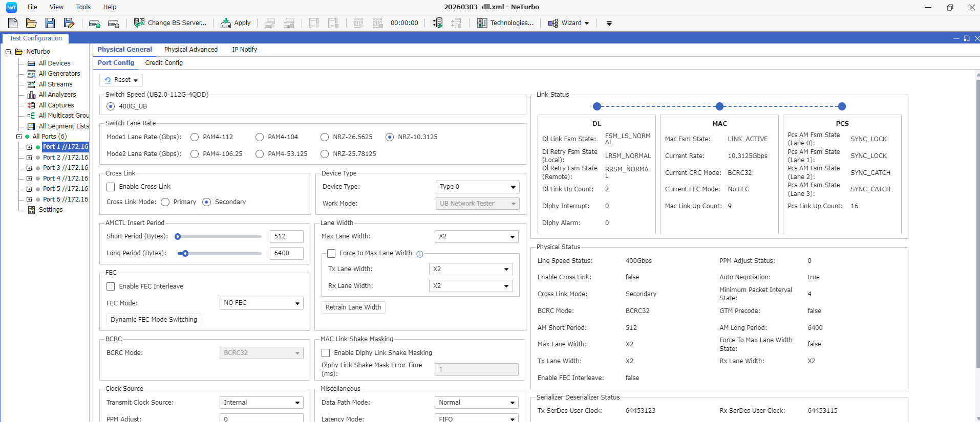980x422 pixels.
Task: Click the Save As icon with pencil
Action: tap(69, 23)
